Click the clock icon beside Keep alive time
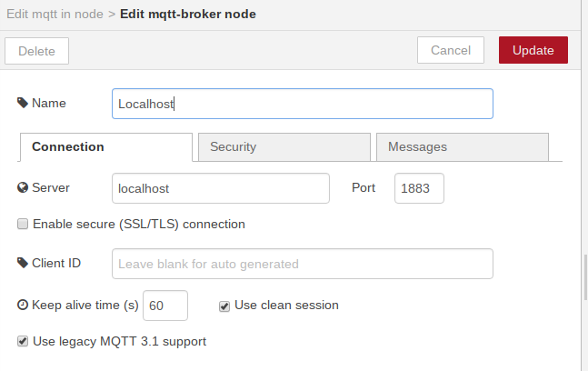588x371 pixels. 23,306
